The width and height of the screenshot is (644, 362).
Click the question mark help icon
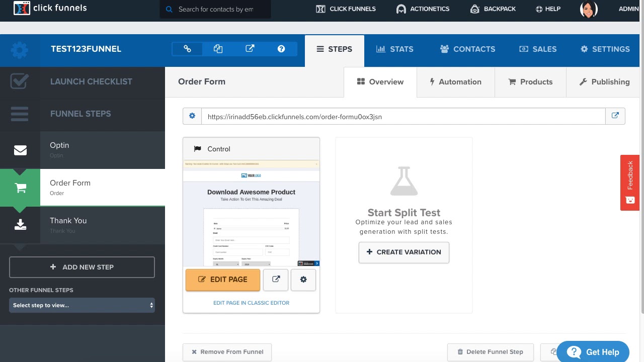(x=281, y=49)
